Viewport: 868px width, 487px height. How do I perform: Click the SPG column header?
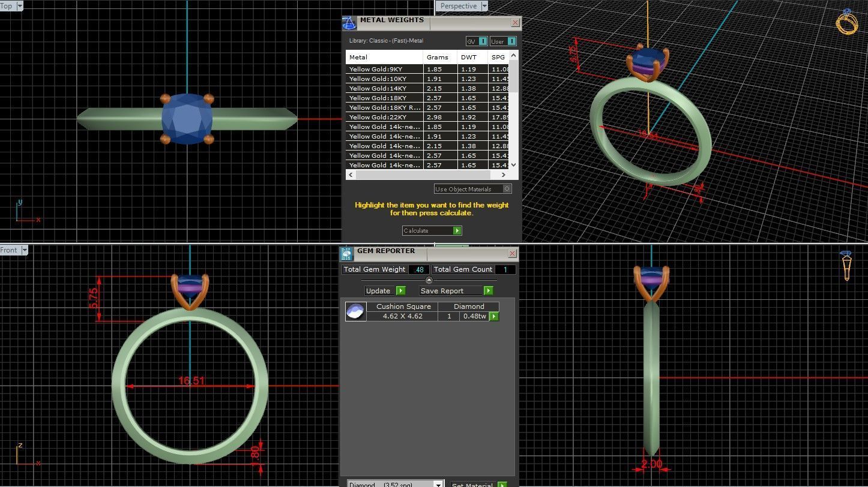point(498,57)
